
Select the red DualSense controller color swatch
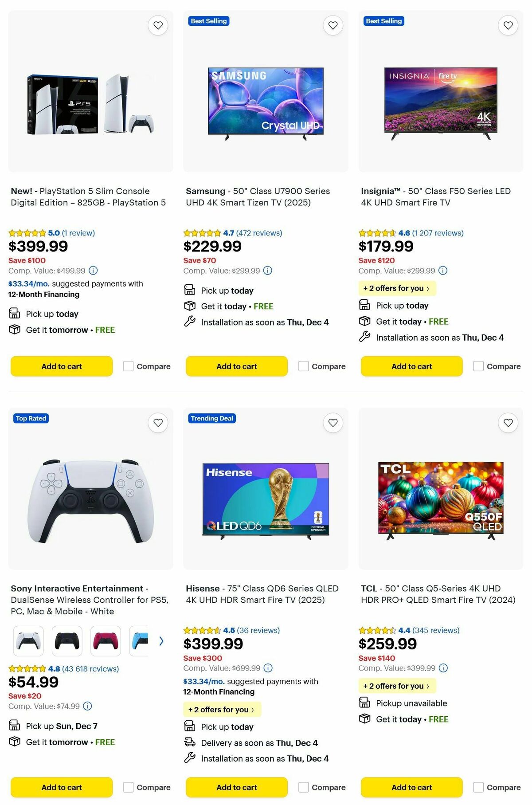(105, 641)
